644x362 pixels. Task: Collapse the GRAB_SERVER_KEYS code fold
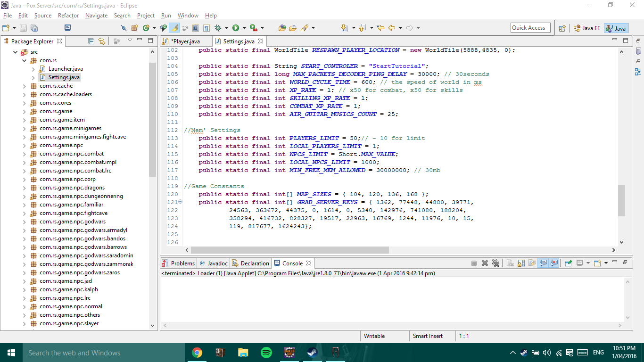tap(180, 202)
